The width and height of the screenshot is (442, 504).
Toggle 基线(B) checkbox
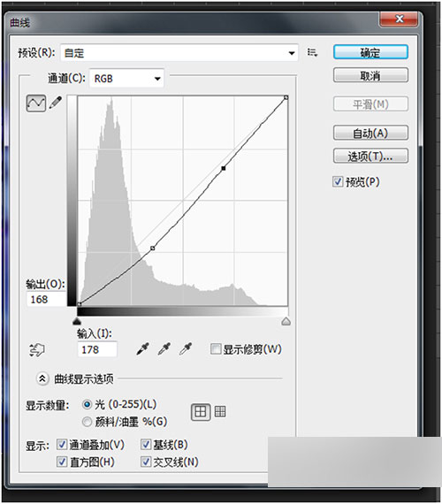click(x=146, y=445)
